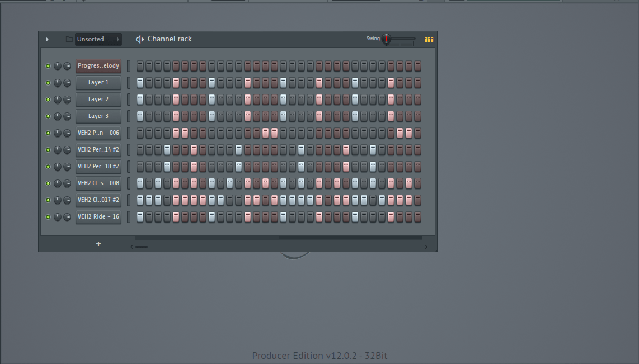This screenshot has width=639, height=364.
Task: Mute the VEH2 Ride - 16 channel
Action: 48,217
